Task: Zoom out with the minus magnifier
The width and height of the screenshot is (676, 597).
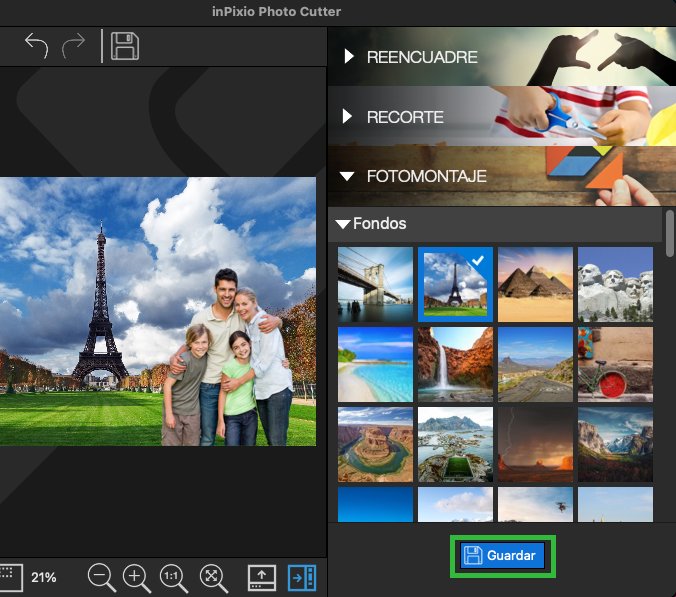Action: point(101,577)
